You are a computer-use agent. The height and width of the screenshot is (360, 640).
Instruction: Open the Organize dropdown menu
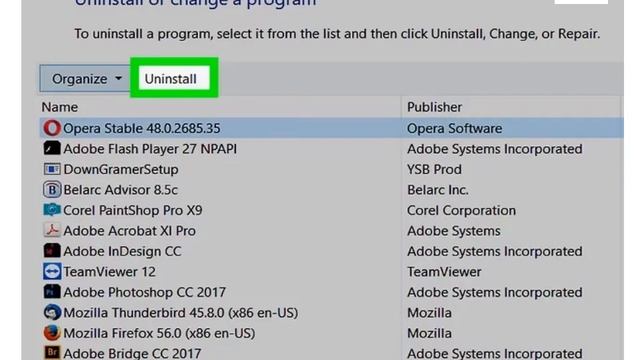(x=86, y=78)
